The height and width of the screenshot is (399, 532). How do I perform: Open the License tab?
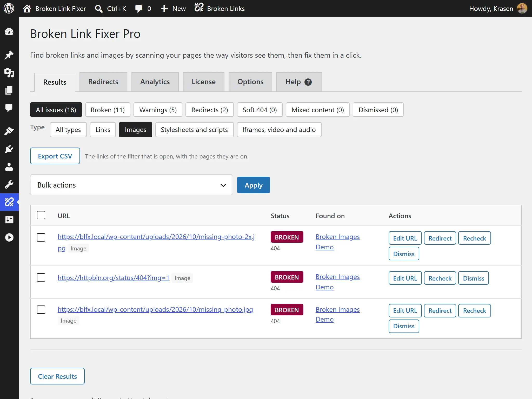click(x=204, y=82)
